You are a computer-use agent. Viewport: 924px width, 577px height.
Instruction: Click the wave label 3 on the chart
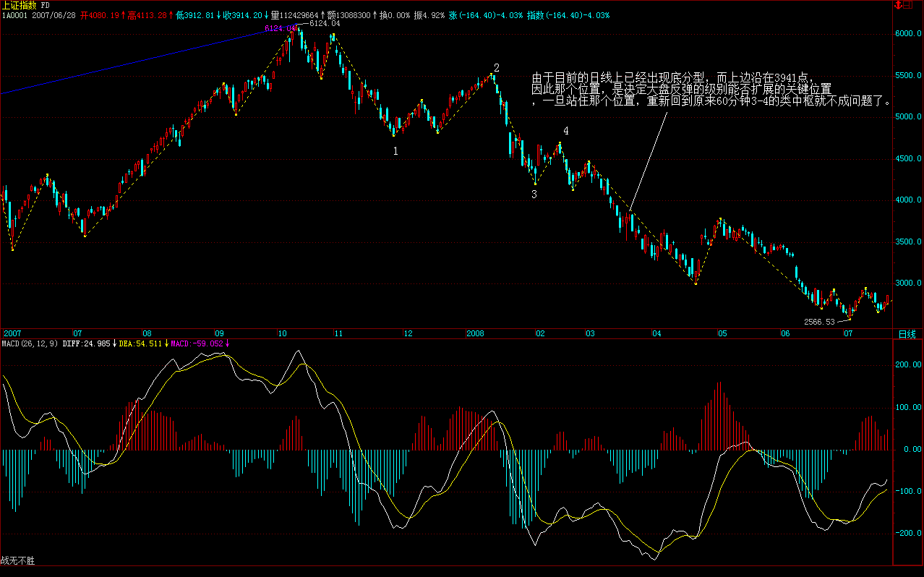pyautogui.click(x=534, y=195)
